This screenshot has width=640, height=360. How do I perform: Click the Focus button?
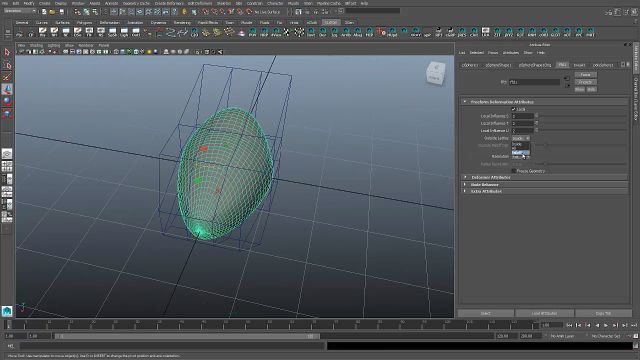(585, 75)
